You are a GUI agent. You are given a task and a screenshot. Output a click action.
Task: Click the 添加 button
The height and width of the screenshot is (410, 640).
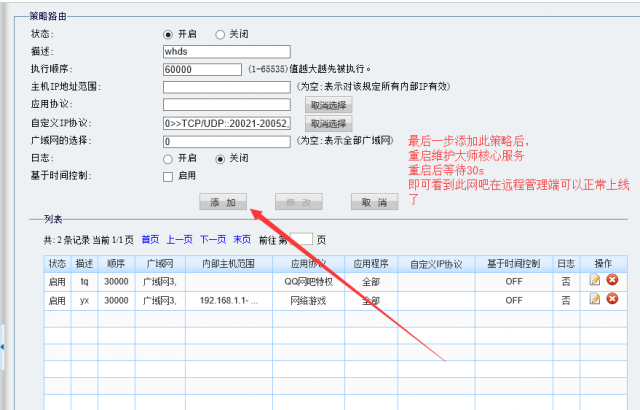click(222, 202)
